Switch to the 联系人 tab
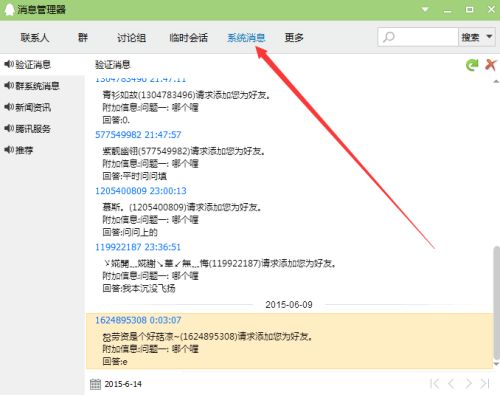500x395 pixels. [x=35, y=38]
